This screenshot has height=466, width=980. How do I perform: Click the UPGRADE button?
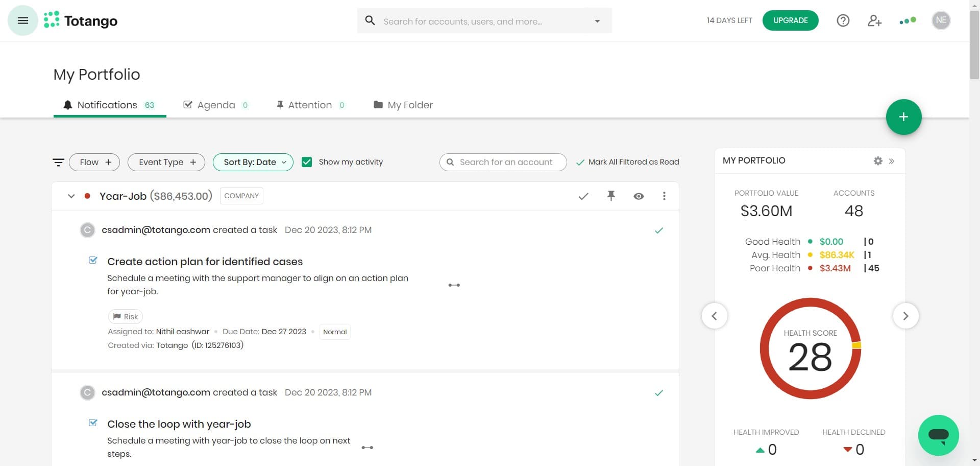coord(790,20)
